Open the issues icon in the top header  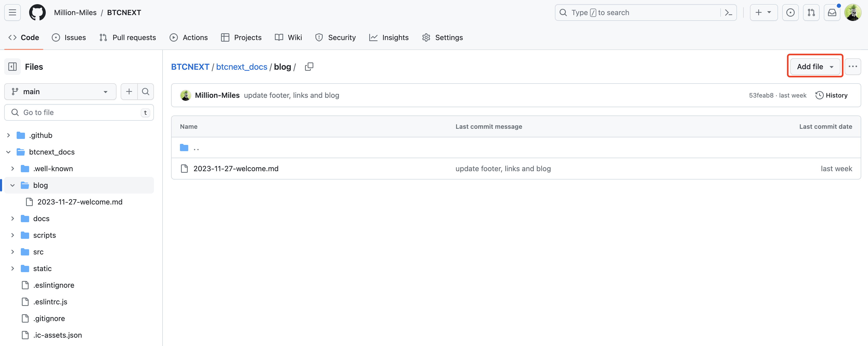pos(790,12)
